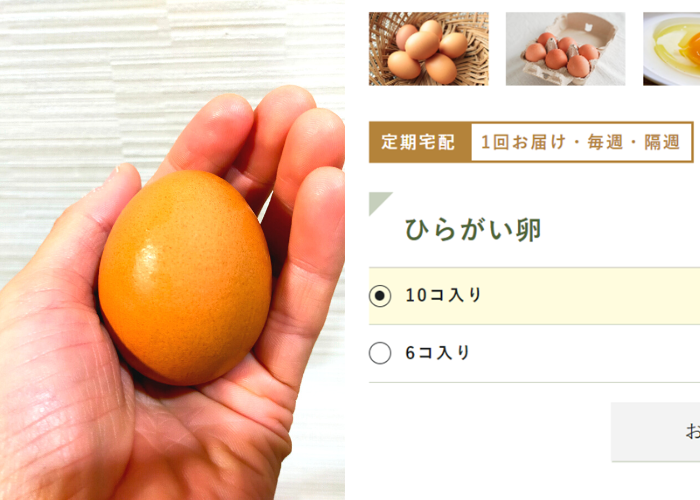
Task: Click the green triangle icon beside heading
Action: (x=380, y=204)
